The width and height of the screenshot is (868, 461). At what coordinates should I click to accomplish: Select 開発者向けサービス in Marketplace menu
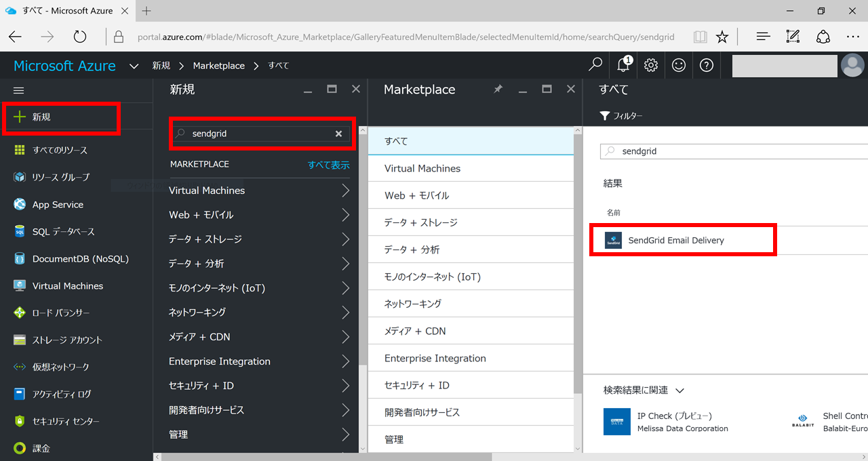tap(471, 412)
